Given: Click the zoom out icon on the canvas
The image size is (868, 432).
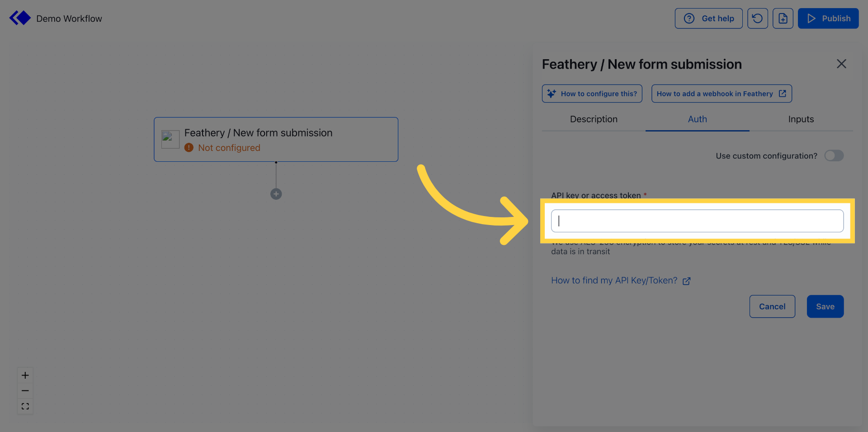Looking at the screenshot, I should pos(25,390).
